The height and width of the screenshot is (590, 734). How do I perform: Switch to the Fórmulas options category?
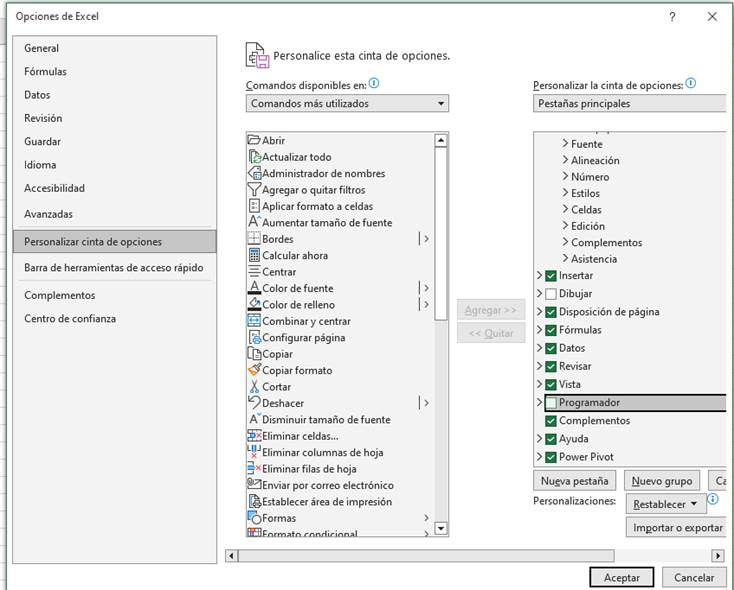(x=45, y=72)
